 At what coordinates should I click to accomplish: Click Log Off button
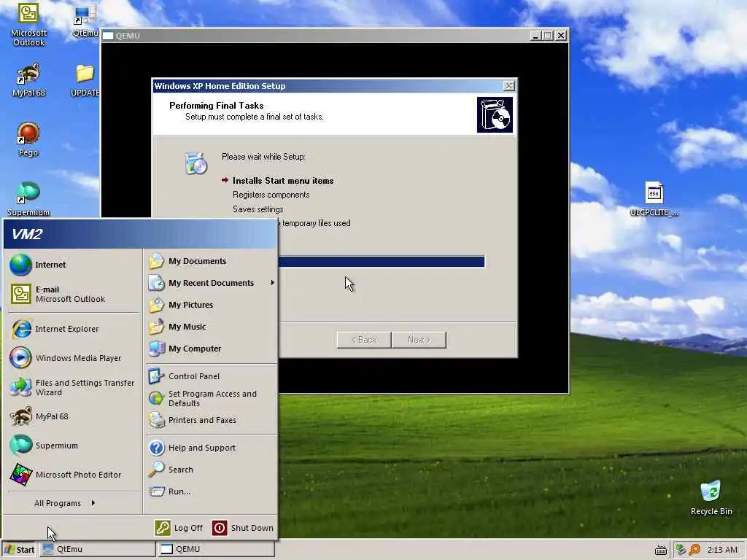coord(179,528)
